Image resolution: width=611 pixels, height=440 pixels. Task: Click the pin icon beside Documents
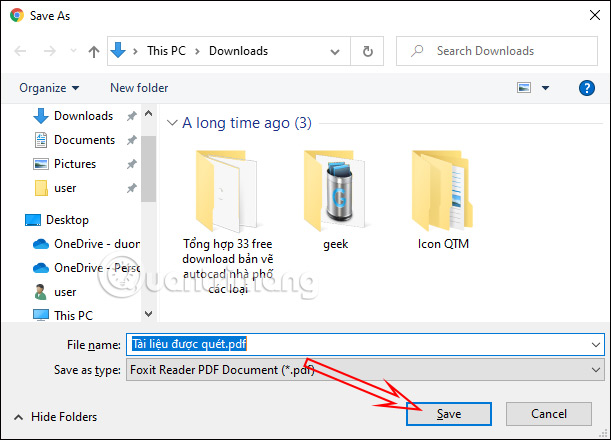click(131, 140)
